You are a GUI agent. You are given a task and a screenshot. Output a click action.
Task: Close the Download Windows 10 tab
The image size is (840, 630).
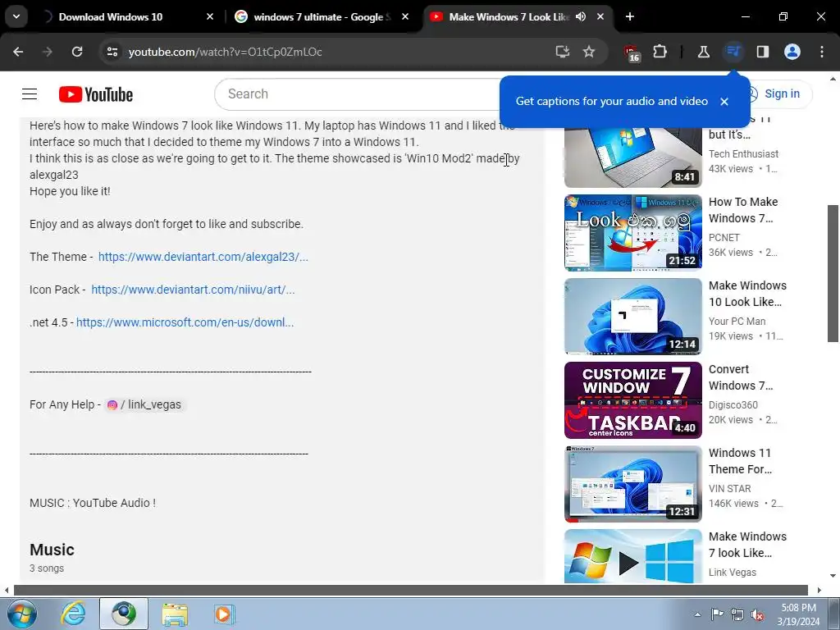click(210, 16)
